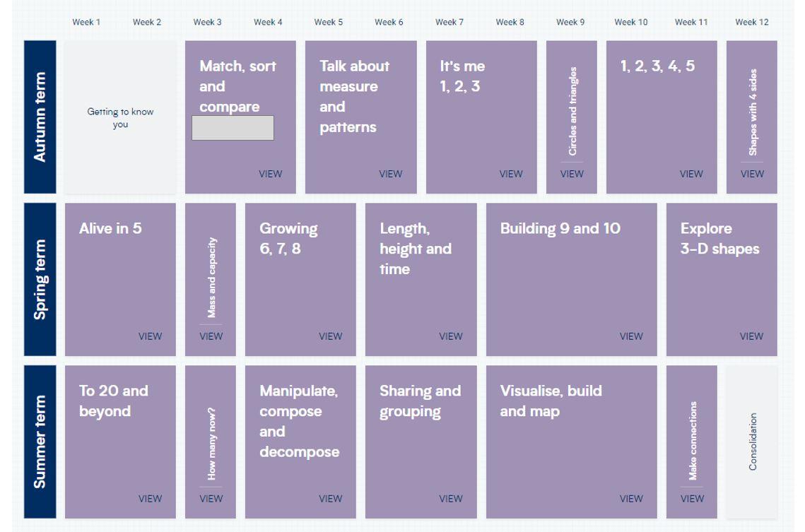The height and width of the screenshot is (532, 805).
Task: Click VIEW under Shapes with 4 sides
Action: tap(752, 174)
